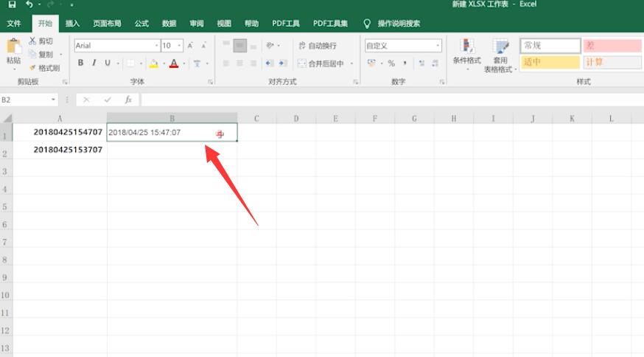The height and width of the screenshot is (357, 644).
Task: Switch to the Data (数据) tab
Action: pyautogui.click(x=169, y=24)
